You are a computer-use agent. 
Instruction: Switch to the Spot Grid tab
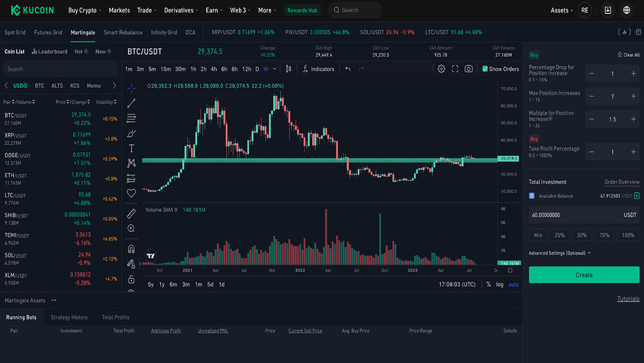(x=15, y=33)
